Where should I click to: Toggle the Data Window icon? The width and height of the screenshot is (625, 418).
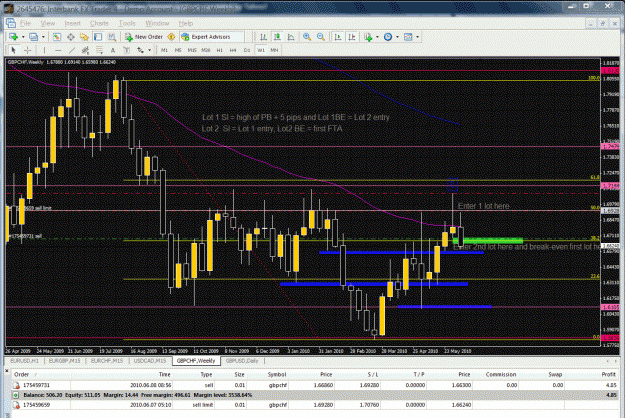click(71, 37)
